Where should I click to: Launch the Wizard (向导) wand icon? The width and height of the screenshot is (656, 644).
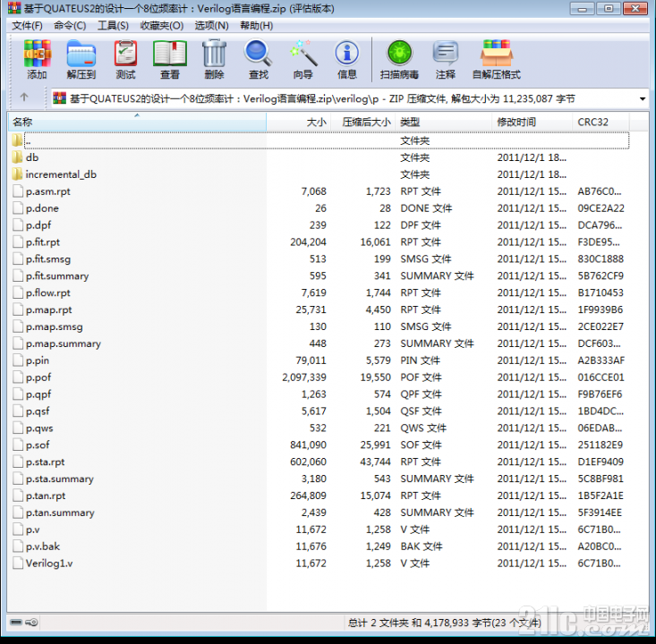click(302, 58)
